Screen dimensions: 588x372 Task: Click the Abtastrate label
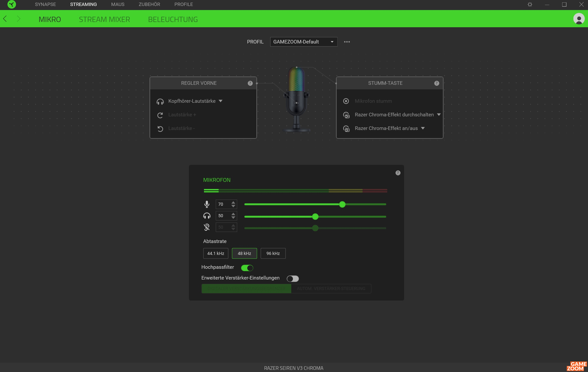pos(215,241)
